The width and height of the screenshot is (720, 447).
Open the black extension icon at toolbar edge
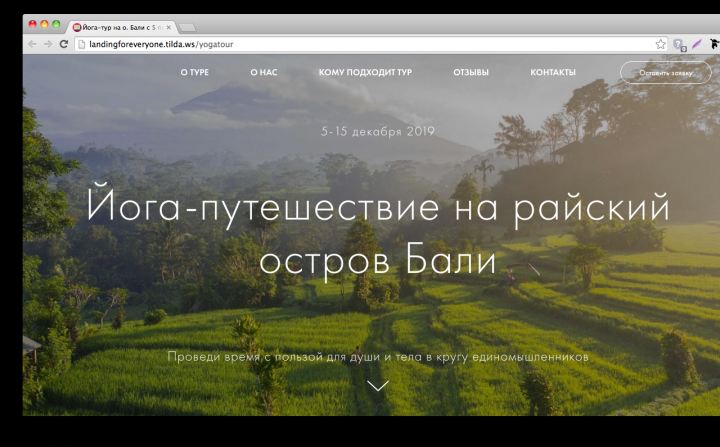(714, 44)
